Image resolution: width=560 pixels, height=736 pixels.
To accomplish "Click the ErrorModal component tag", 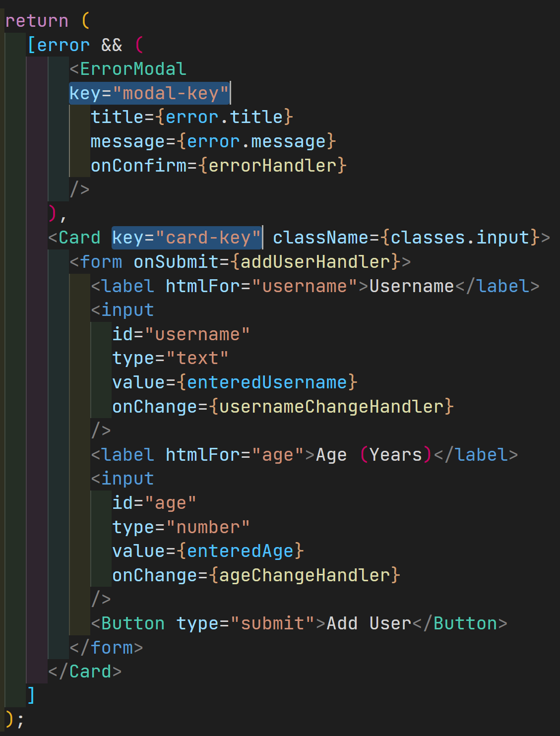I will [133, 69].
